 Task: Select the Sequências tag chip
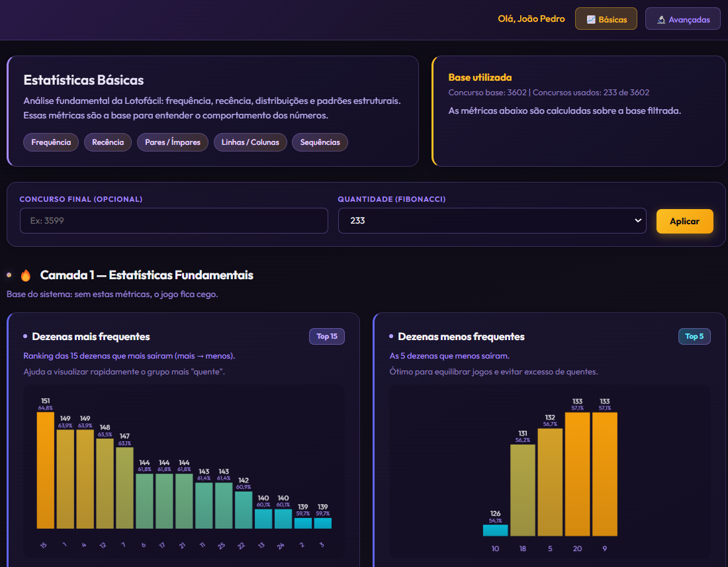320,142
